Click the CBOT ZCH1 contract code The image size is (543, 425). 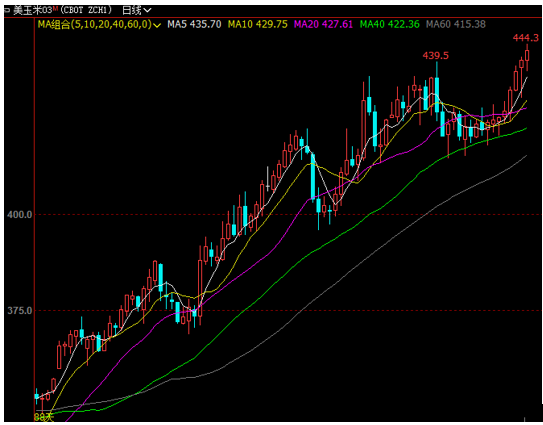pyautogui.click(x=86, y=10)
